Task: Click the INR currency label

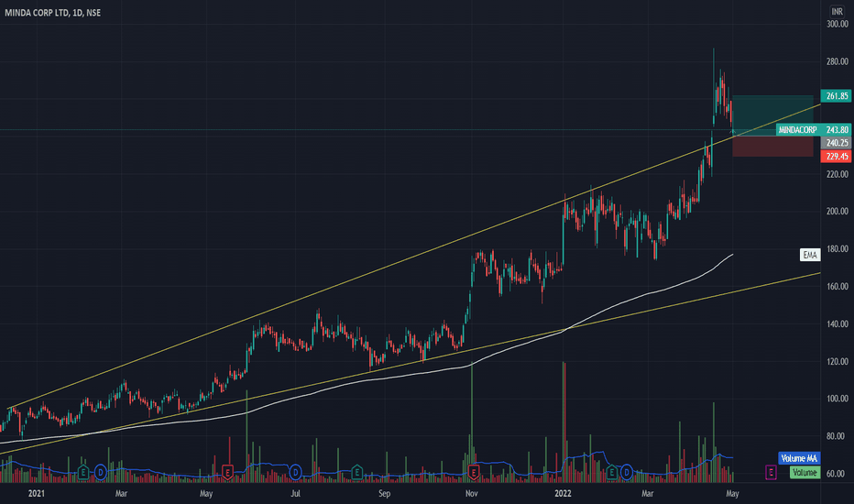Action: (837, 11)
